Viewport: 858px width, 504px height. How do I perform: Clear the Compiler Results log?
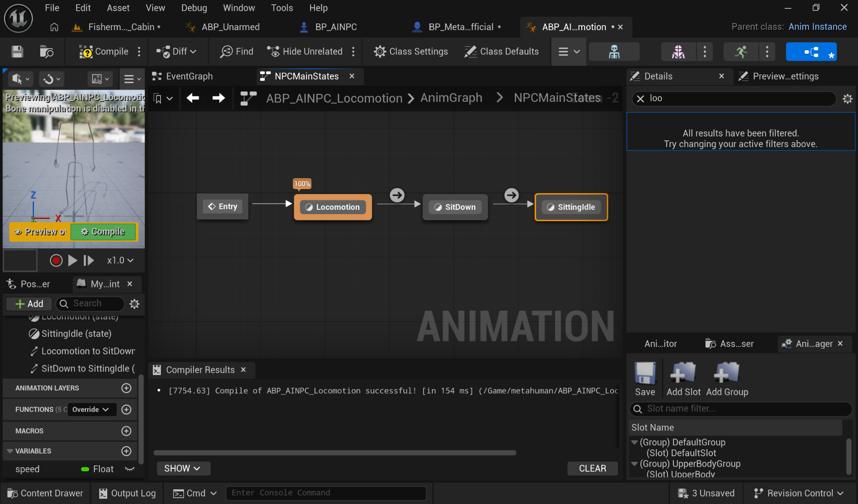coord(592,468)
